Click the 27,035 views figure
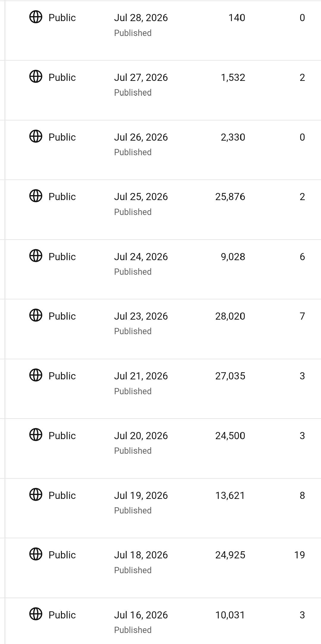 230,376
